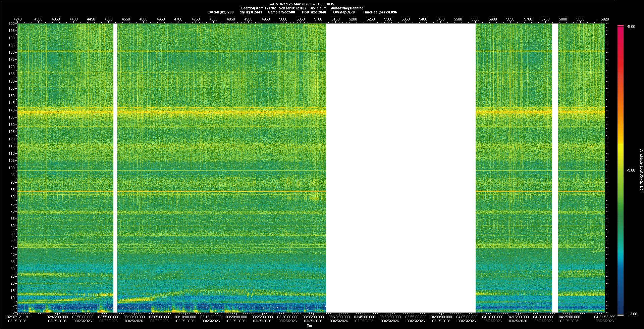Click the PSD size:2048 parameter text
Image resolution: width=644 pixels, height=329 pixels.
click(314, 12)
